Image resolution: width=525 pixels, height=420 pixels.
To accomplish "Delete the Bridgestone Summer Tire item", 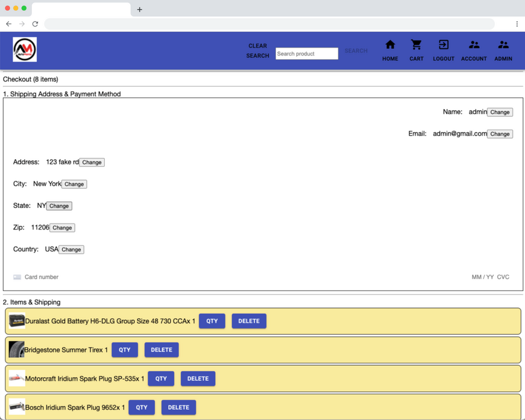I will (x=161, y=349).
